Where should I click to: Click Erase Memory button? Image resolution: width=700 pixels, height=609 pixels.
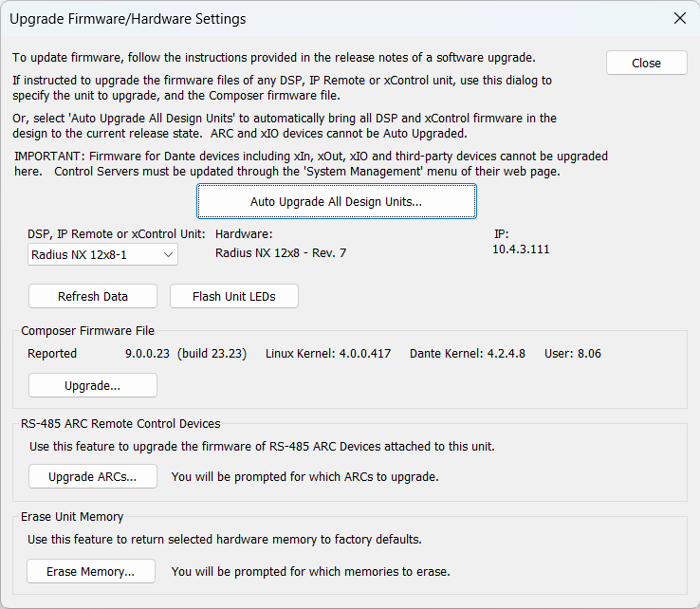91,571
